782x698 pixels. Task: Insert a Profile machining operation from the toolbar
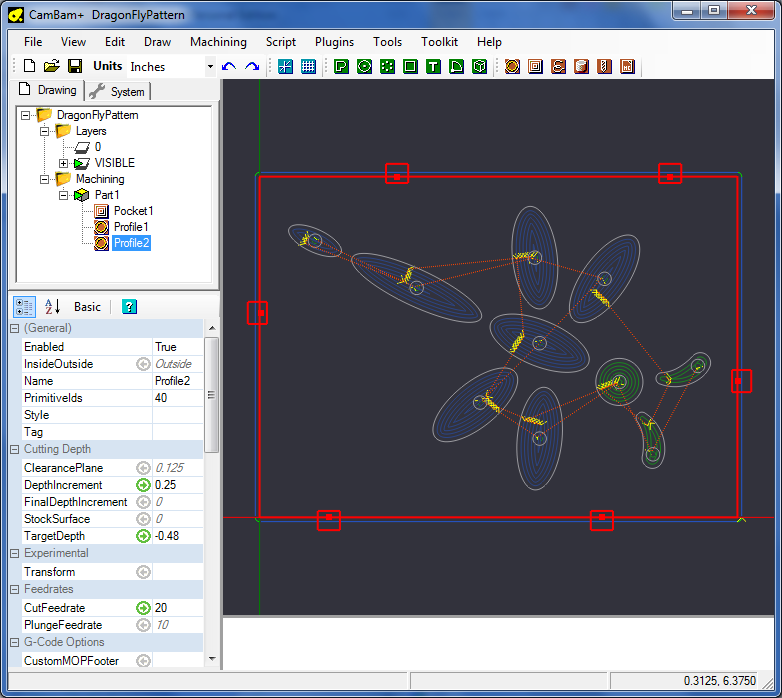[x=512, y=66]
